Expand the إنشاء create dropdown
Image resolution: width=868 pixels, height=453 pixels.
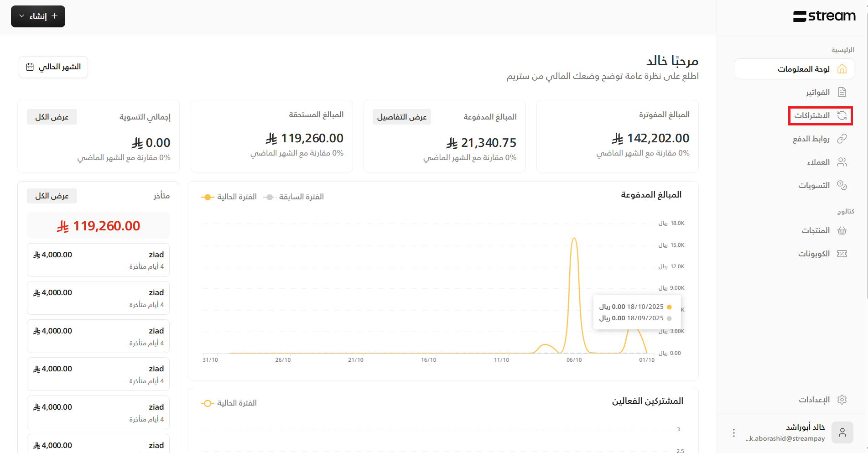pos(38,16)
